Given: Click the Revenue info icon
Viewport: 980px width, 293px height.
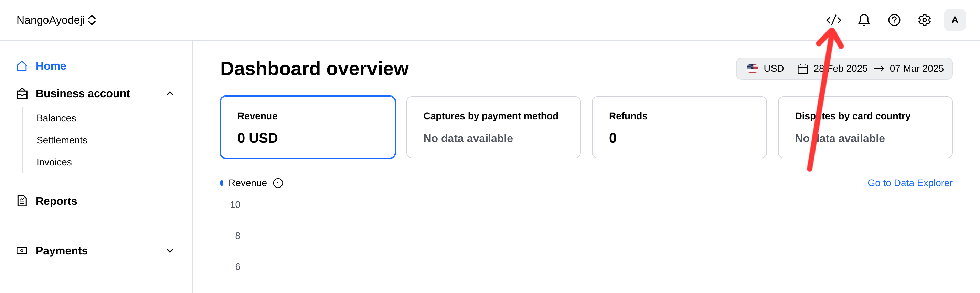Looking at the screenshot, I should pos(278,183).
